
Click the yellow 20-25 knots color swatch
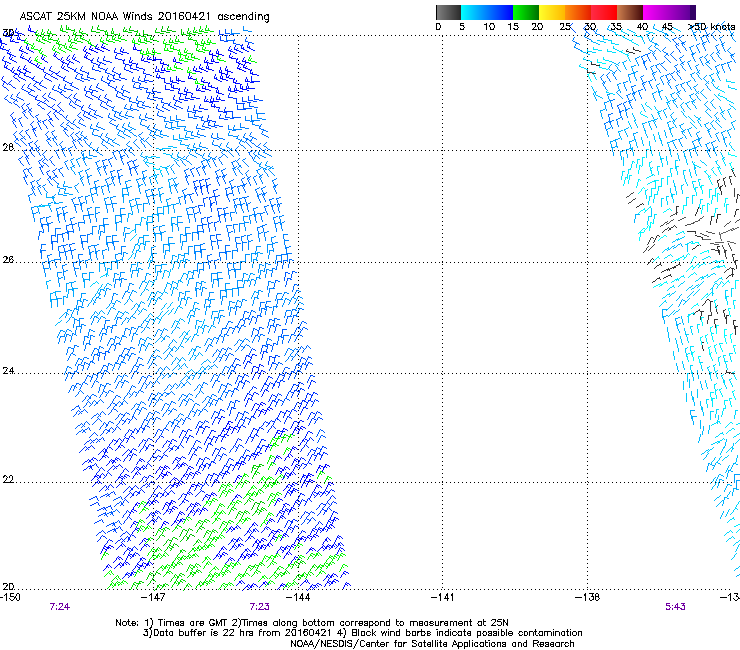click(x=552, y=12)
